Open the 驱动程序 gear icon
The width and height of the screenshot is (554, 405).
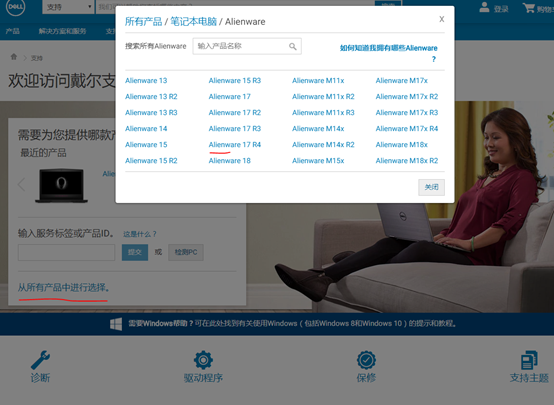coord(203,360)
